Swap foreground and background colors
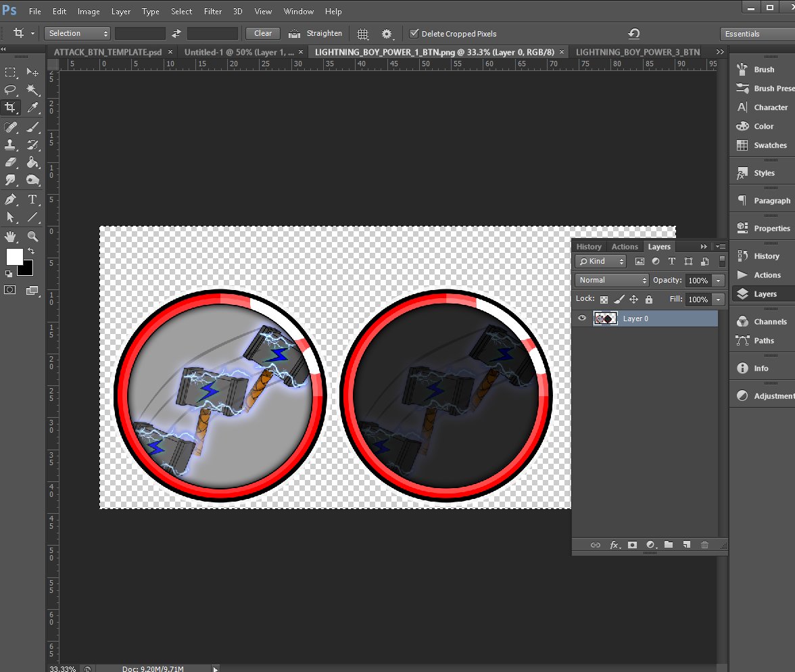Viewport: 795px width, 672px height. [31, 251]
